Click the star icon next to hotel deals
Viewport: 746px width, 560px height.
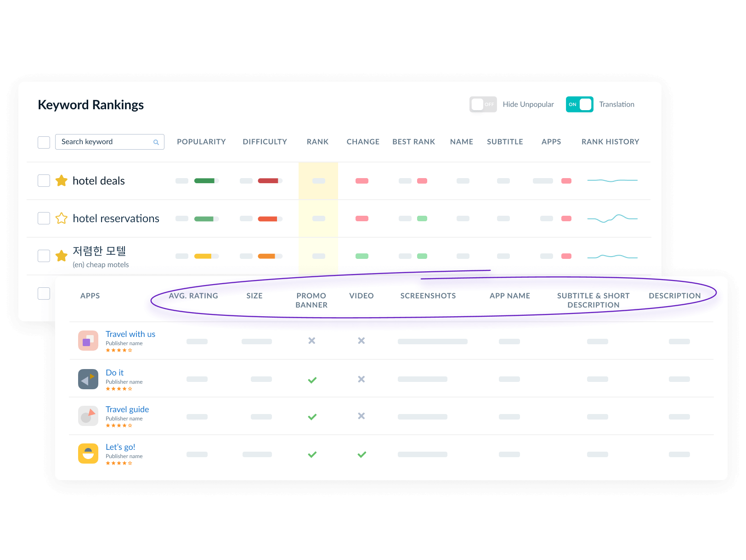pos(62,181)
